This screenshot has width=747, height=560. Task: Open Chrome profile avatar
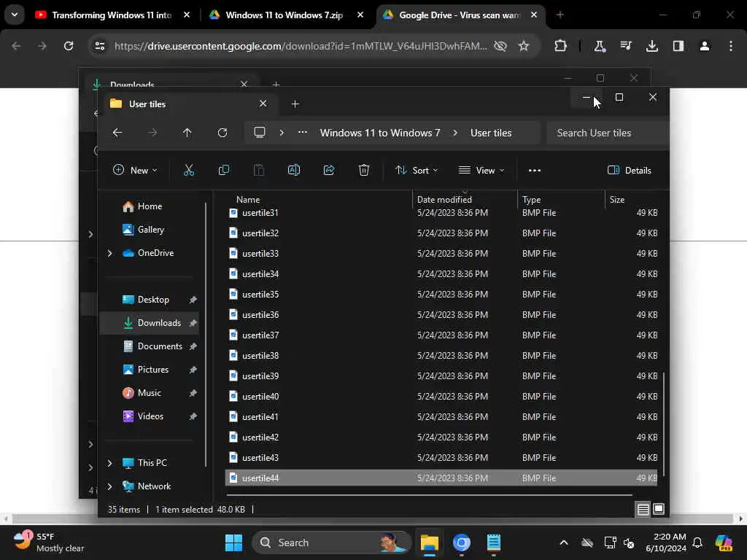pos(705,46)
